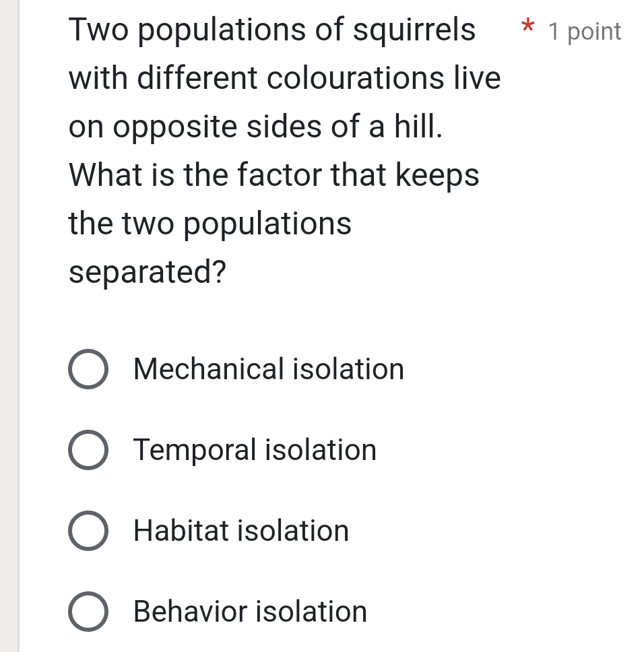The image size is (644, 652).
Task: Click the Mechanical isolation answer label
Action: 268,369
